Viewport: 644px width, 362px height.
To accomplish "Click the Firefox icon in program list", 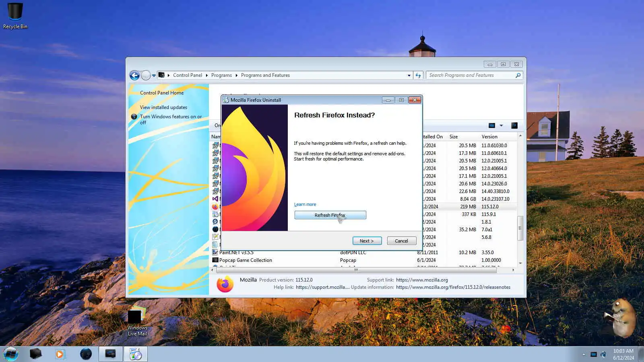I will [x=215, y=207].
